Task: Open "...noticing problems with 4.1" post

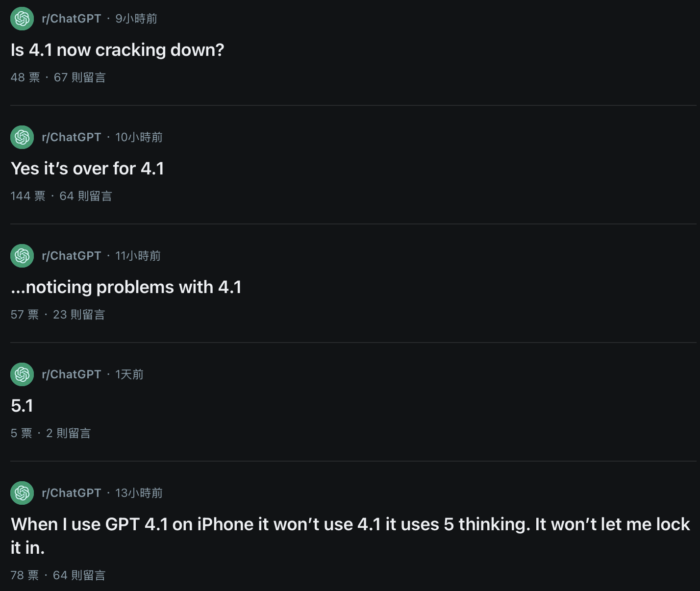Action: [126, 287]
